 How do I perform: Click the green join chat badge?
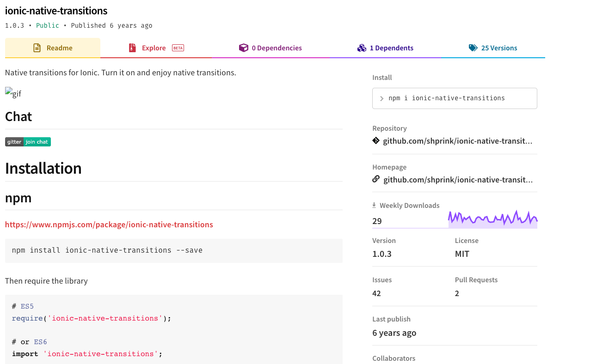[37, 142]
